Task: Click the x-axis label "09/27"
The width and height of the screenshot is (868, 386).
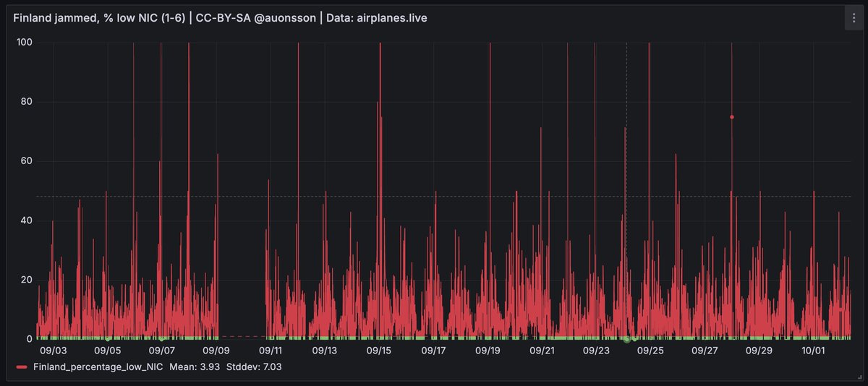Action: click(x=705, y=351)
